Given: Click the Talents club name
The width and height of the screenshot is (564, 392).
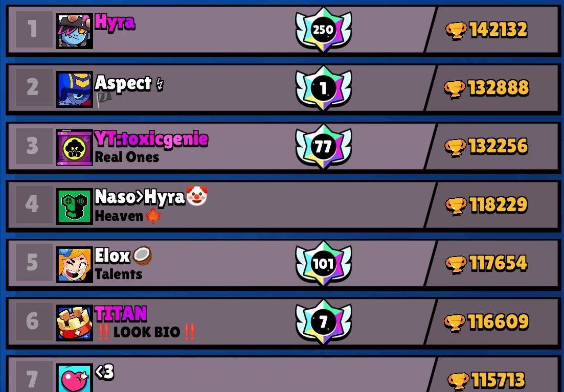Looking at the screenshot, I should coord(118,274).
